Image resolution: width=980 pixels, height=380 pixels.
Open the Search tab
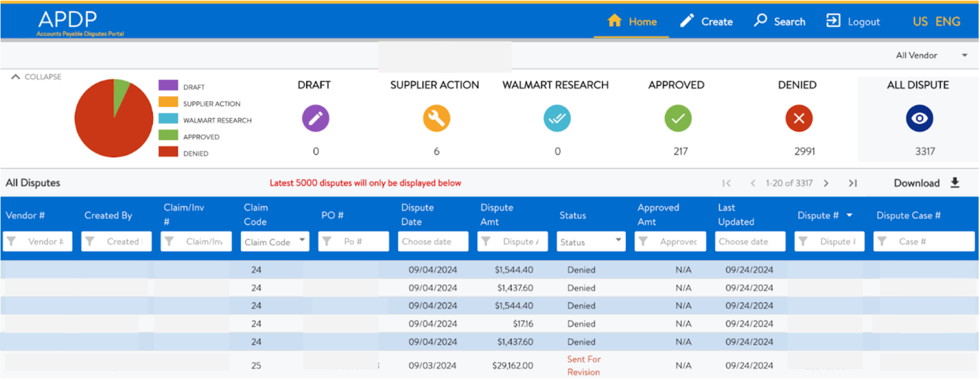click(x=780, y=21)
